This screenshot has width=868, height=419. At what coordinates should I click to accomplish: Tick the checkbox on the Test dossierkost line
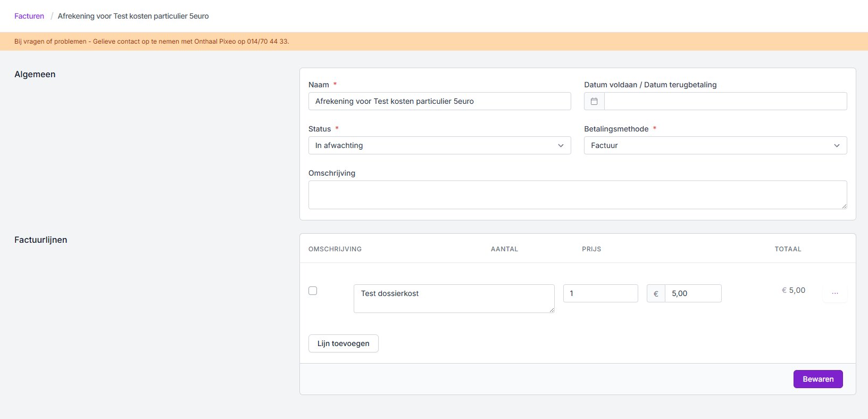point(313,291)
